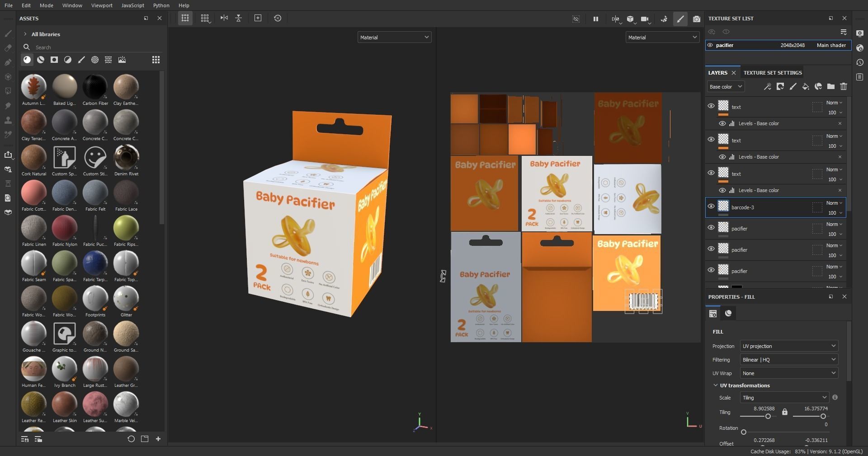Select the Eraser tool
The height and width of the screenshot is (456, 868).
click(8, 48)
